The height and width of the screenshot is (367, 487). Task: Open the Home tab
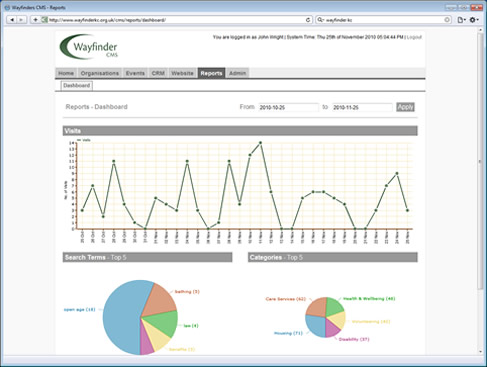tap(66, 73)
